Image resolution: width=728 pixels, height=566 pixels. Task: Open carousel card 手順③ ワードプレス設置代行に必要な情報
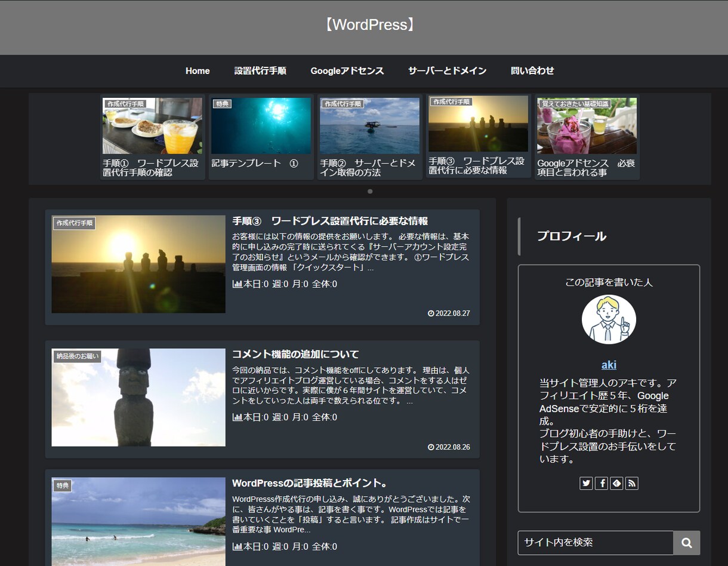click(x=478, y=136)
